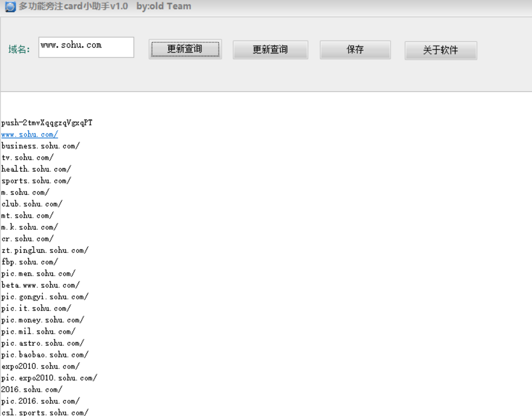Click the domain input field with www.sohu.com
532x416 pixels.
click(x=86, y=47)
